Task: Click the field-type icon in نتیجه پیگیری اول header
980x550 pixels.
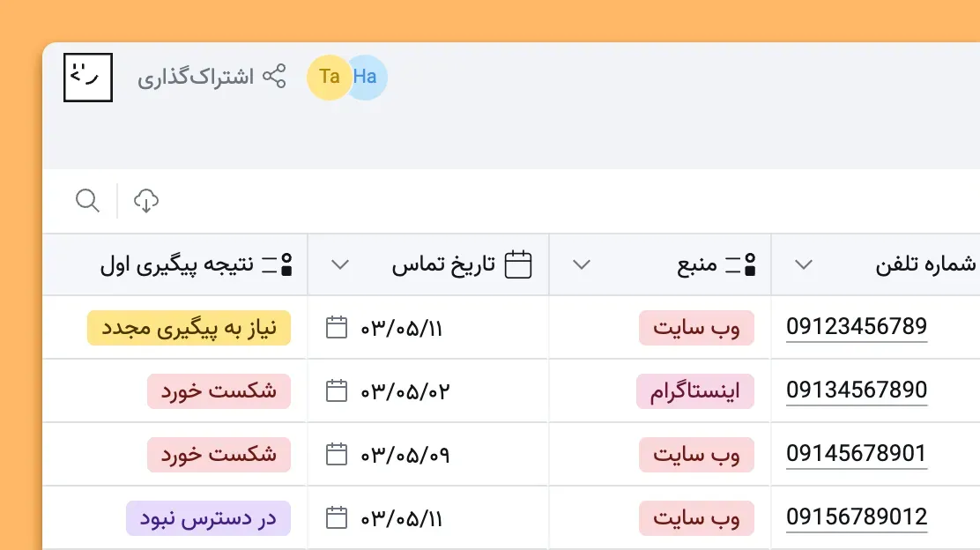Action: click(284, 264)
